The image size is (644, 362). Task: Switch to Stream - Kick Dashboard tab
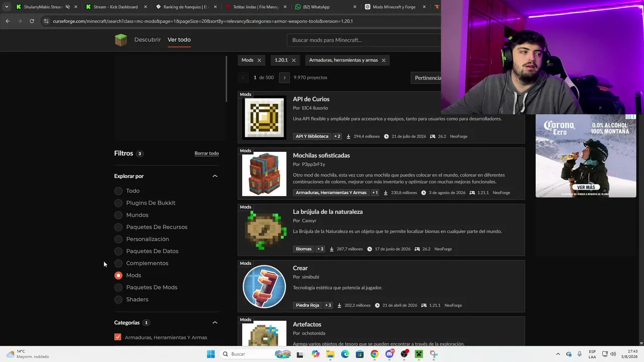coord(116,7)
